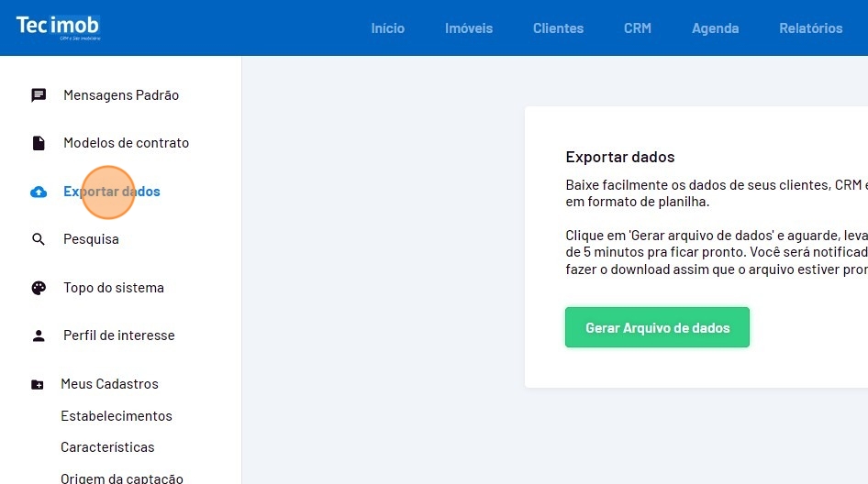Click the Mensagens Padrão chat icon
Viewport: 868px width, 484px height.
point(39,95)
